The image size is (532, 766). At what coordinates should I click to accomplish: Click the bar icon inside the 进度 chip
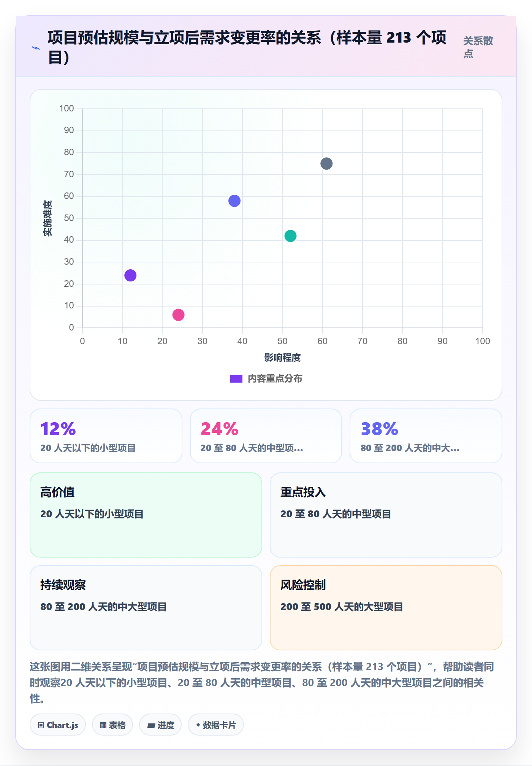(151, 726)
